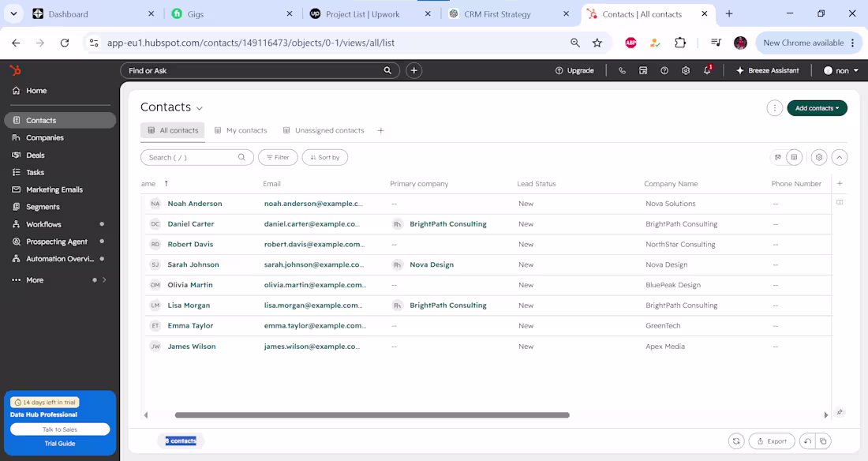Open the quick create plus icon

pos(413,70)
